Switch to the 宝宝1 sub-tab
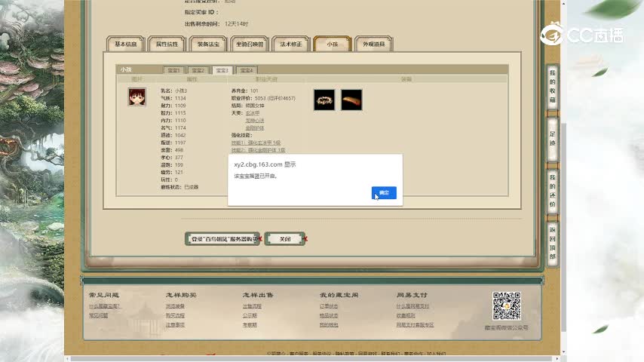 point(173,70)
